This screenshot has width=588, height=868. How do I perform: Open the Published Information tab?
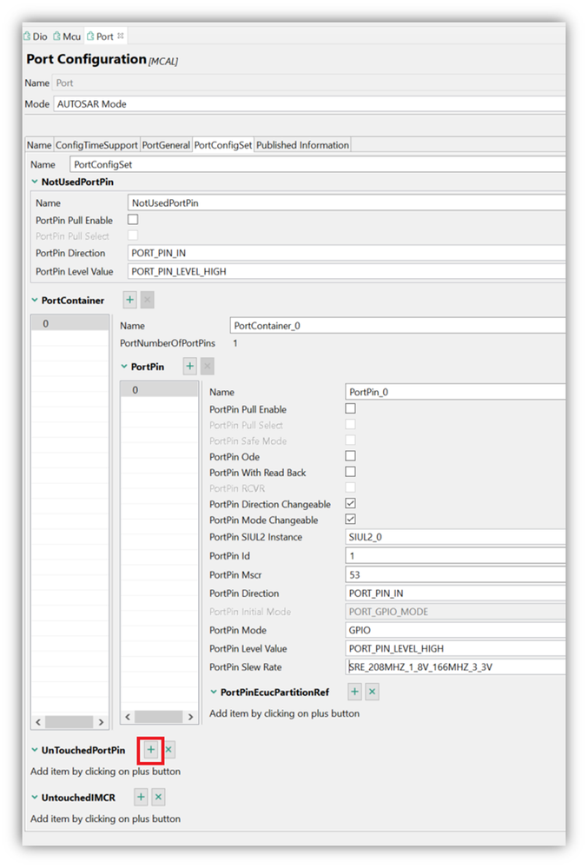point(302,145)
